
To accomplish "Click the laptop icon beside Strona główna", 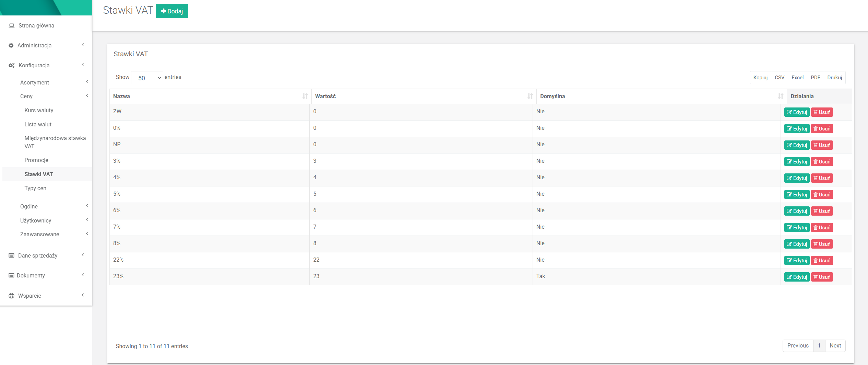I will pyautogui.click(x=12, y=26).
